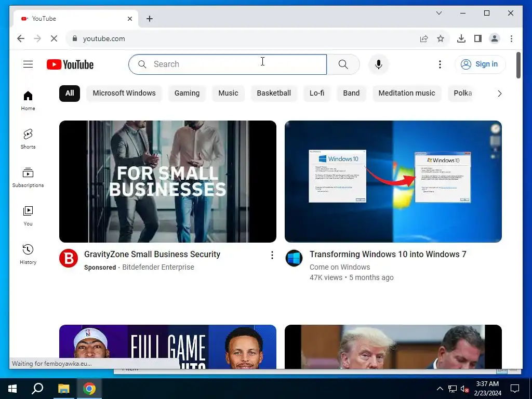Close the YouTube tab
Screen dimensions: 532x399
[129, 19]
